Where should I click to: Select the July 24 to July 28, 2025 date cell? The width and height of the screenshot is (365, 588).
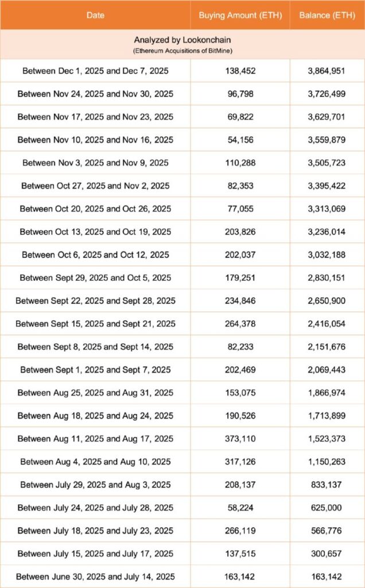pos(95,508)
